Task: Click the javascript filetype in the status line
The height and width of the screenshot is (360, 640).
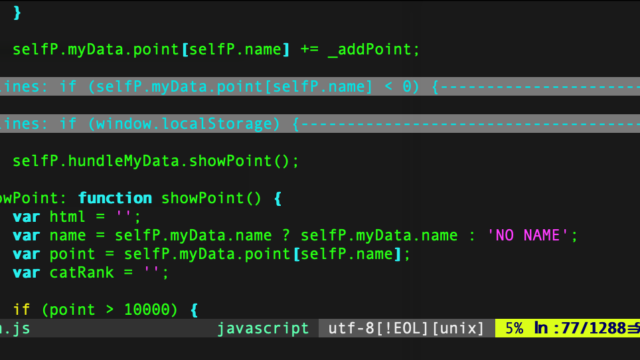Action: click(x=263, y=329)
